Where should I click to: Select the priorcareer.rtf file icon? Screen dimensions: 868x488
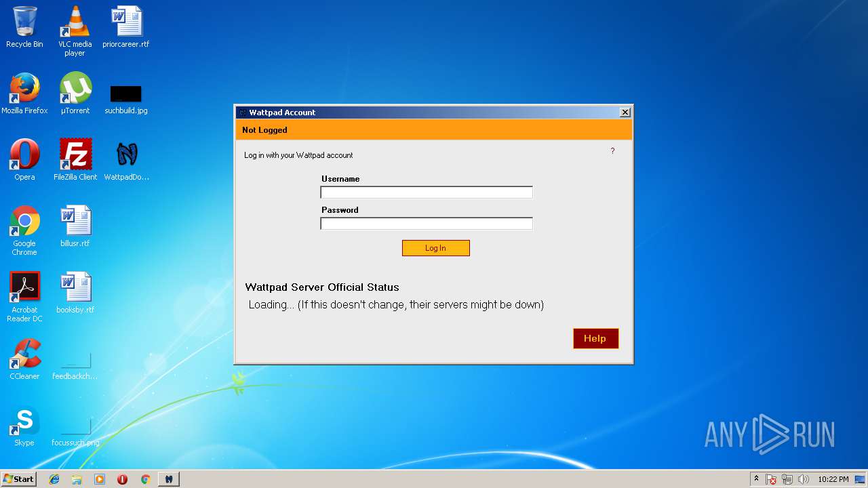pyautogui.click(x=126, y=27)
